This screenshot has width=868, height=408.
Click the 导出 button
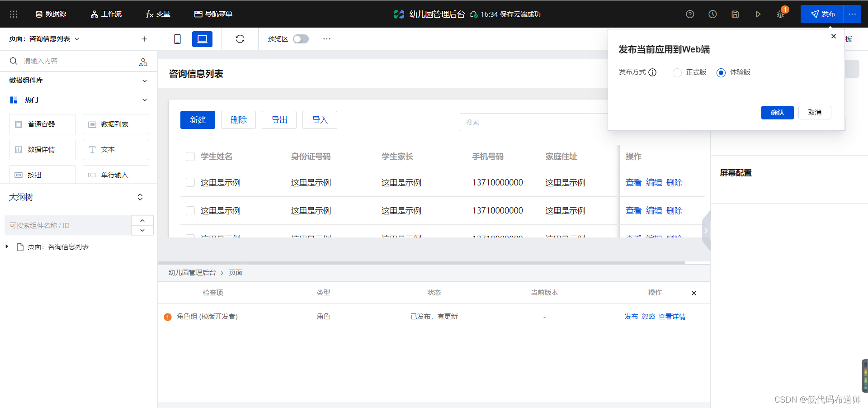[x=279, y=120]
